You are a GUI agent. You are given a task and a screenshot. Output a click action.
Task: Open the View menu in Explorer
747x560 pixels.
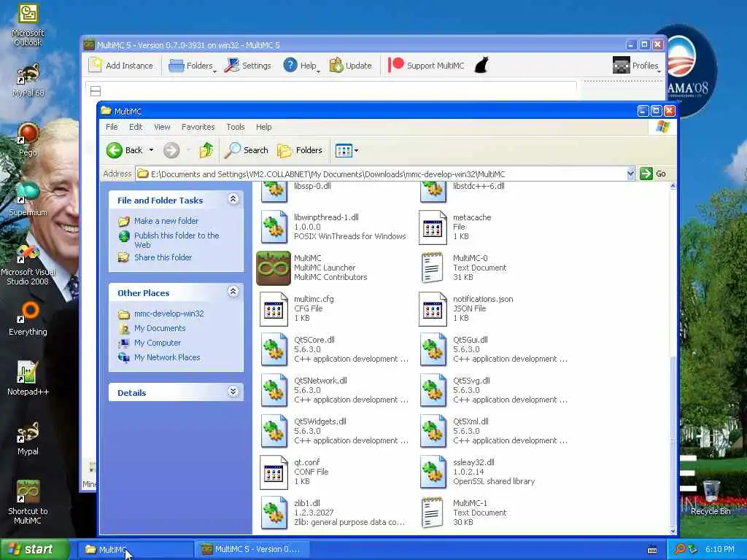coord(162,127)
